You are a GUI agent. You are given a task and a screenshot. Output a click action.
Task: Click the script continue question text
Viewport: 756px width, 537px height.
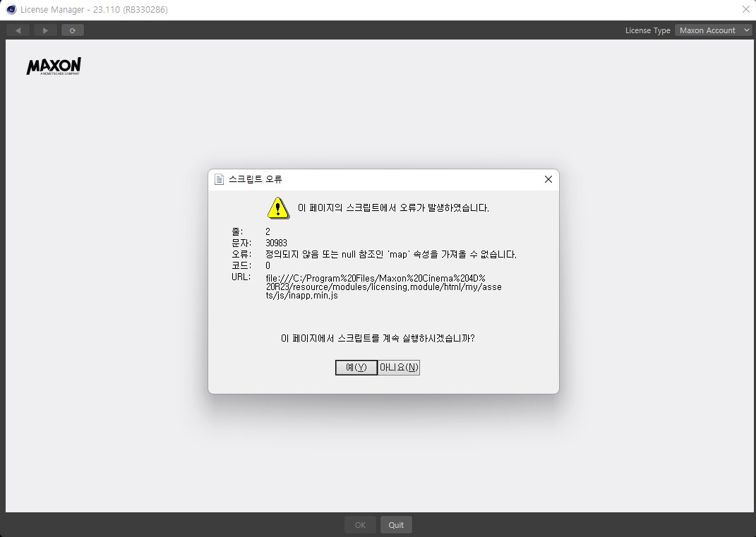pos(378,339)
